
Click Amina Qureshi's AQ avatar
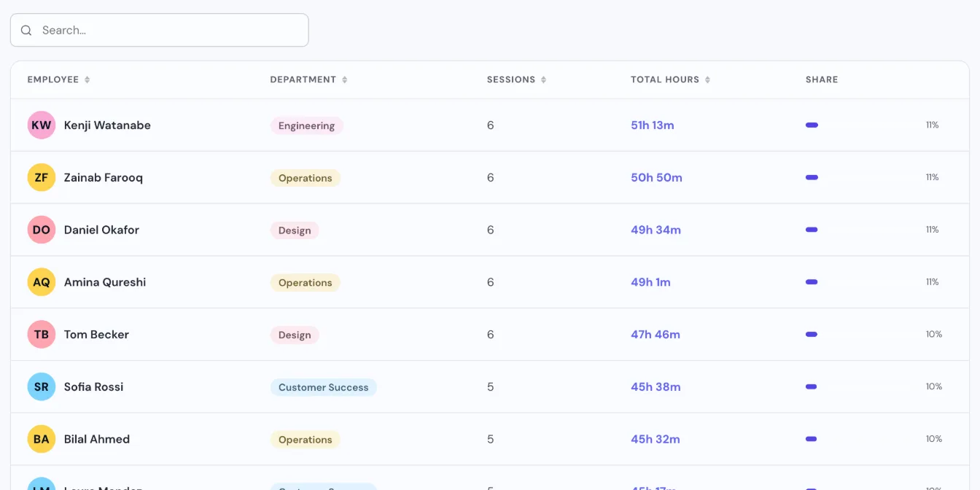pyautogui.click(x=42, y=282)
